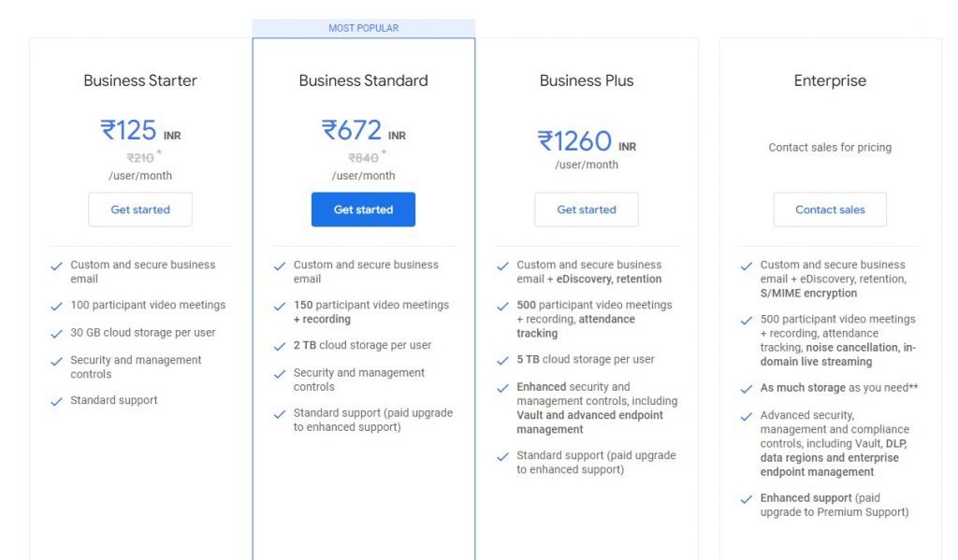Click Contact sales for pricing text

(x=830, y=147)
